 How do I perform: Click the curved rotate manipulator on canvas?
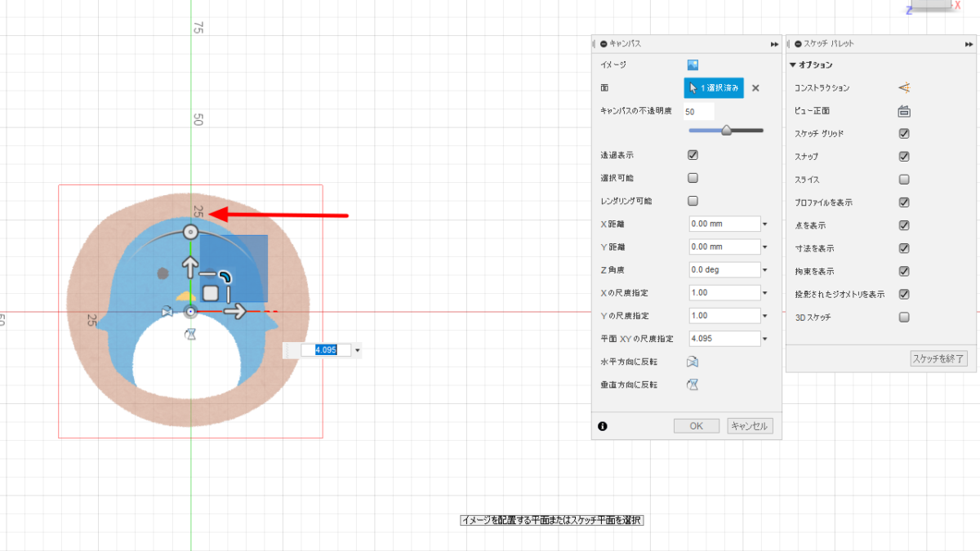click(225, 277)
